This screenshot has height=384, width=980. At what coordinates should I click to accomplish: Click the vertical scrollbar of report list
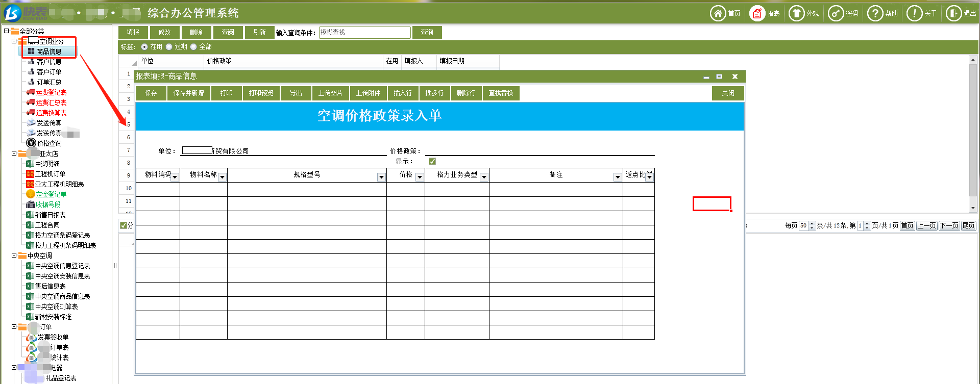[973, 133]
